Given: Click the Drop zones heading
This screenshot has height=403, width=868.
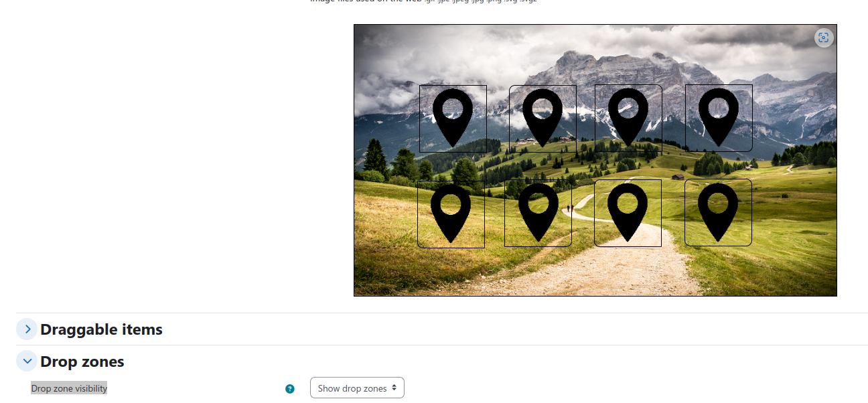Looking at the screenshot, I should (82, 361).
